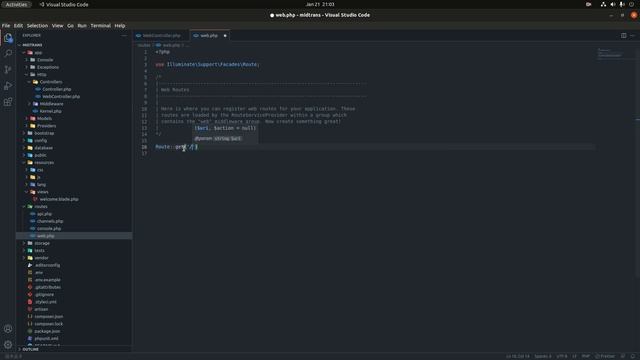Open the clock and calendar in top bar
640x360 pixels.
click(320, 4)
